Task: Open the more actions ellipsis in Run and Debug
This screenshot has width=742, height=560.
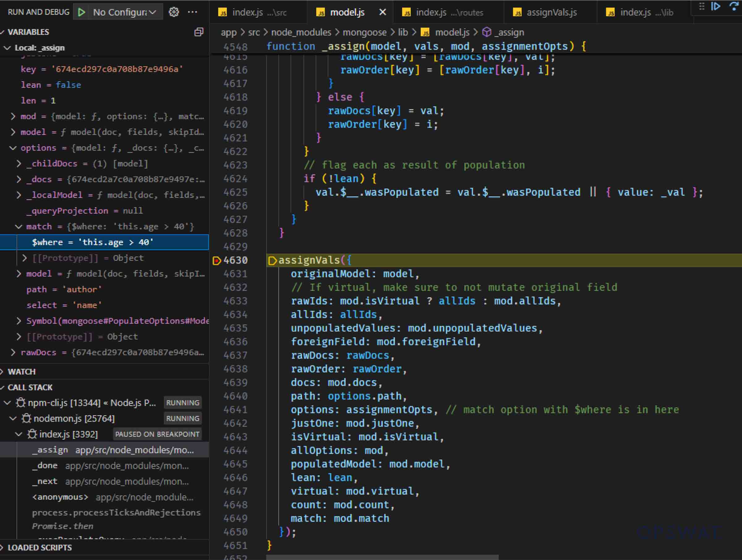Action: pos(193,12)
